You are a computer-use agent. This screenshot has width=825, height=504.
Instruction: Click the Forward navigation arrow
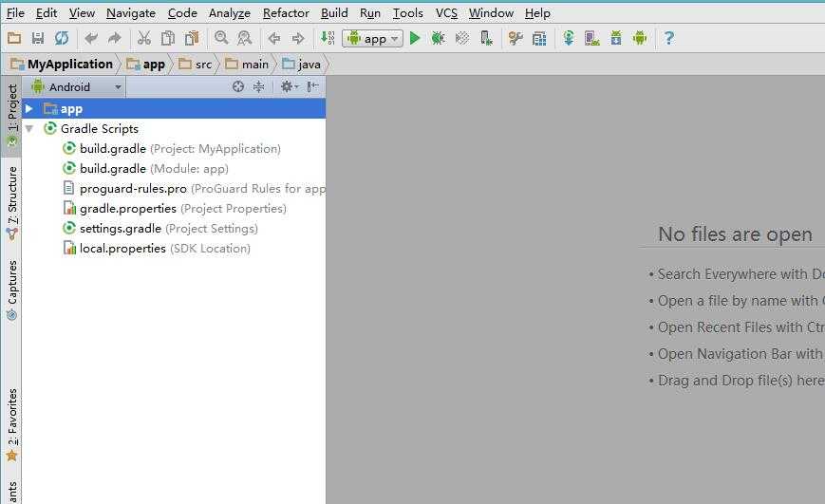(x=298, y=38)
